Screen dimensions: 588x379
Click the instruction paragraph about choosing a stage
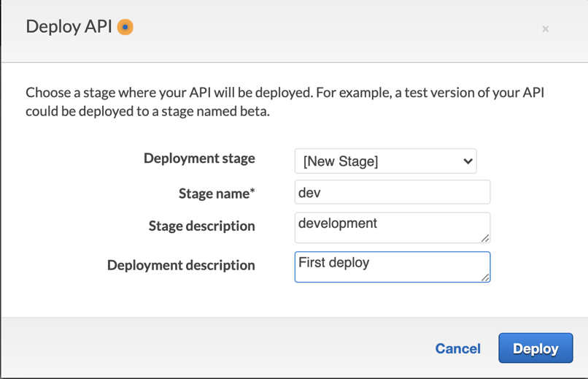[x=285, y=103]
